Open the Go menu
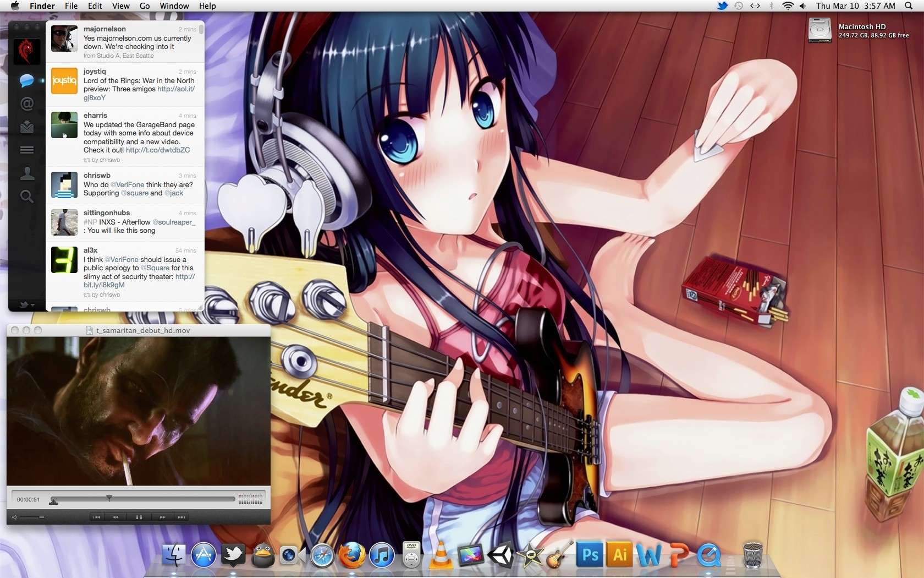The width and height of the screenshot is (924, 578). point(145,6)
